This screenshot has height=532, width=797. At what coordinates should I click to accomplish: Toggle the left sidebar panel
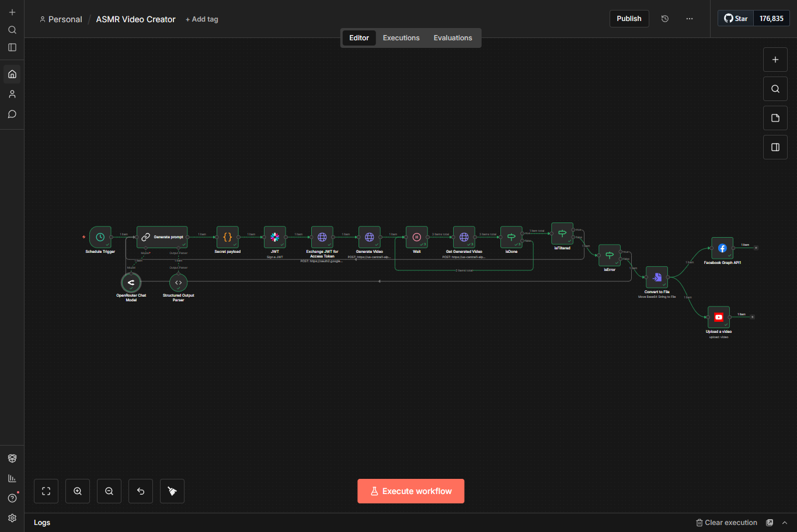click(12, 47)
